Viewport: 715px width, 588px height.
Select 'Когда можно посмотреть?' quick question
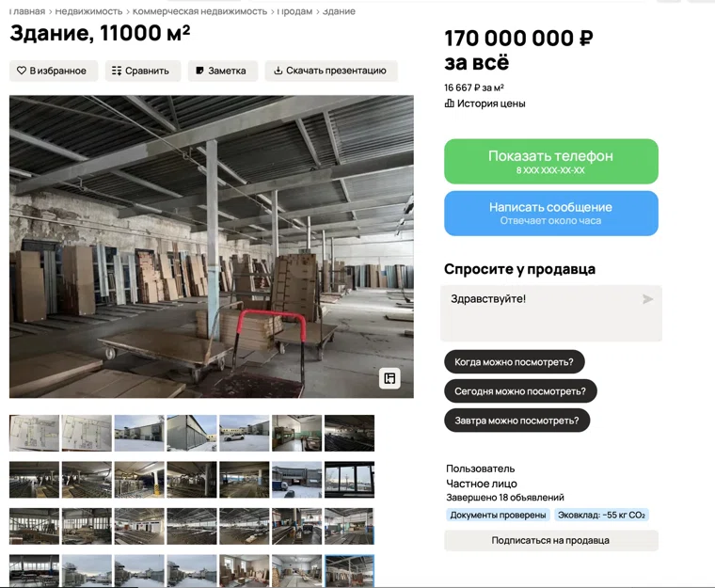pos(514,362)
